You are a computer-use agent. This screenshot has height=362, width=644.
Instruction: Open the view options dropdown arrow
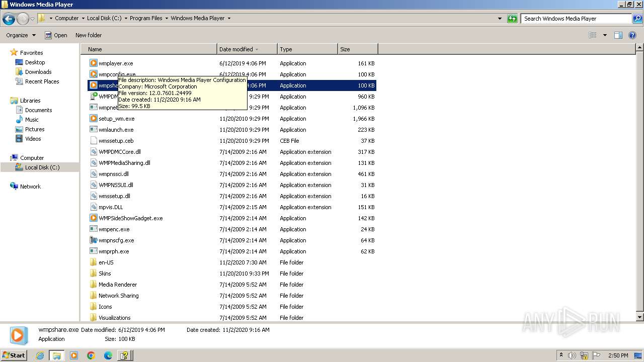tap(605, 35)
